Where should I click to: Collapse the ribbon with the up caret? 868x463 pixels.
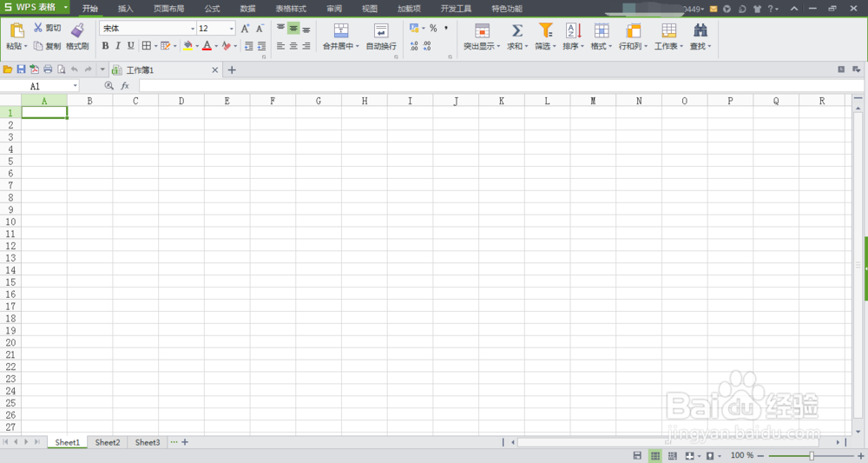tap(794, 9)
